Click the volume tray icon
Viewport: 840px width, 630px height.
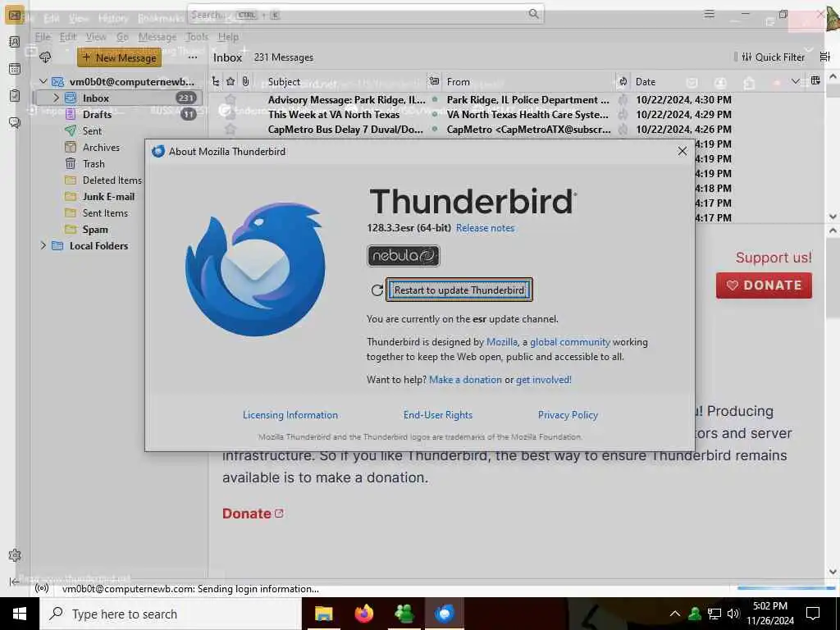pyautogui.click(x=733, y=614)
